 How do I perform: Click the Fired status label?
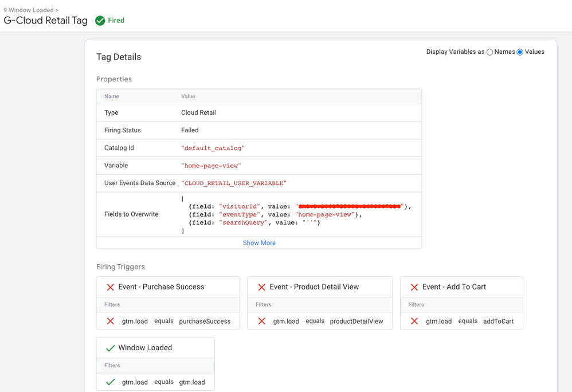(116, 21)
